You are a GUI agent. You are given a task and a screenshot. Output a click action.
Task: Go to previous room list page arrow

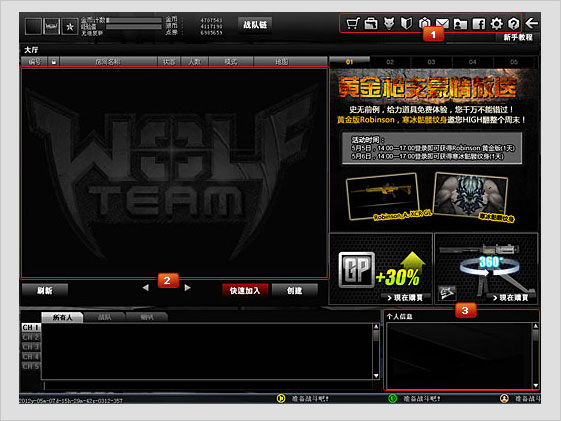(145, 288)
